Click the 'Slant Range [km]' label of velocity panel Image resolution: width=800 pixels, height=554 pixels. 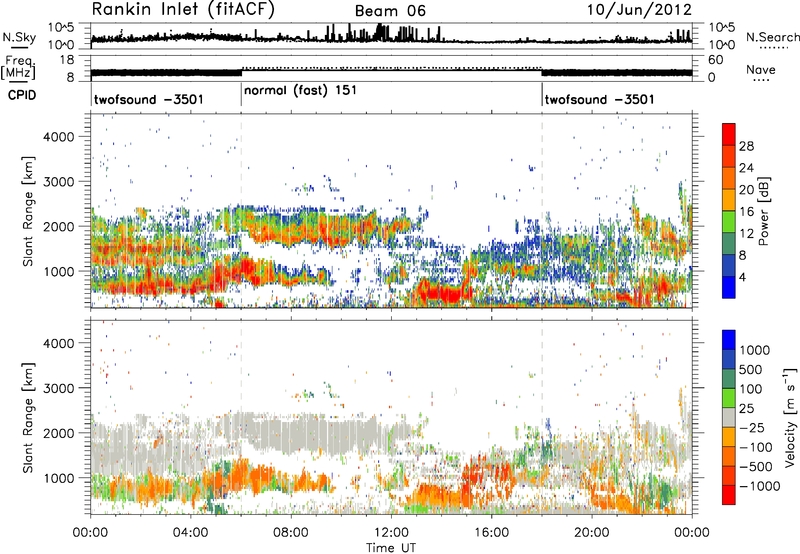point(28,417)
